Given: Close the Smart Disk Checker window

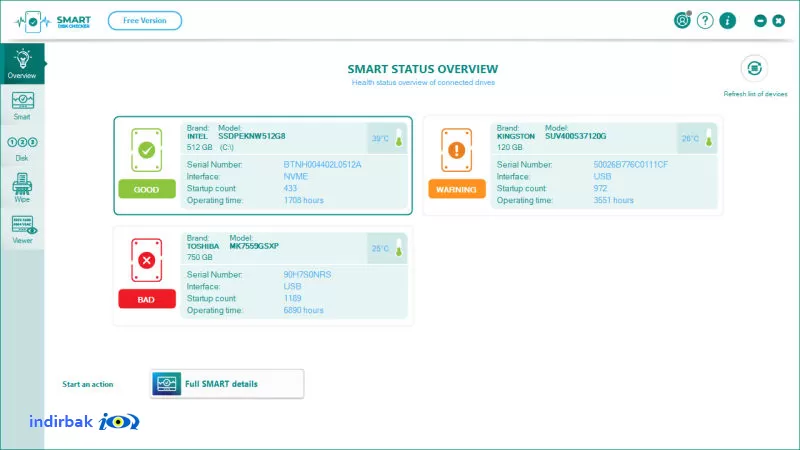Looking at the screenshot, I should click(779, 20).
